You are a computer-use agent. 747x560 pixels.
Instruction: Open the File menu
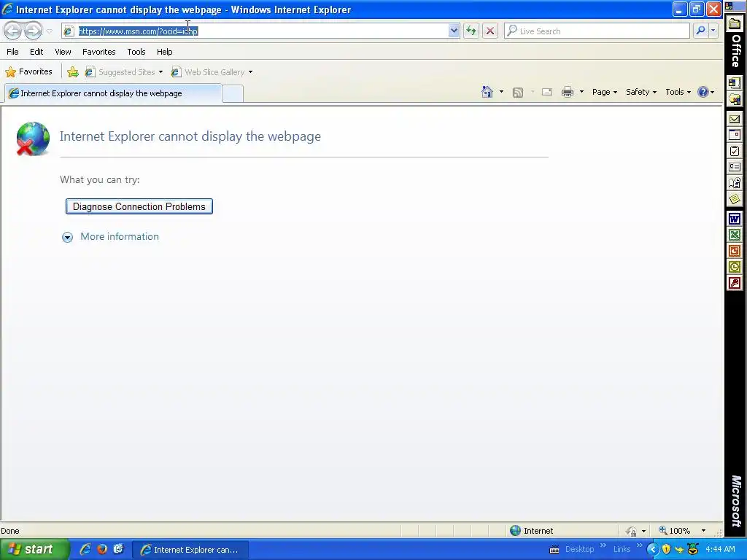(12, 52)
